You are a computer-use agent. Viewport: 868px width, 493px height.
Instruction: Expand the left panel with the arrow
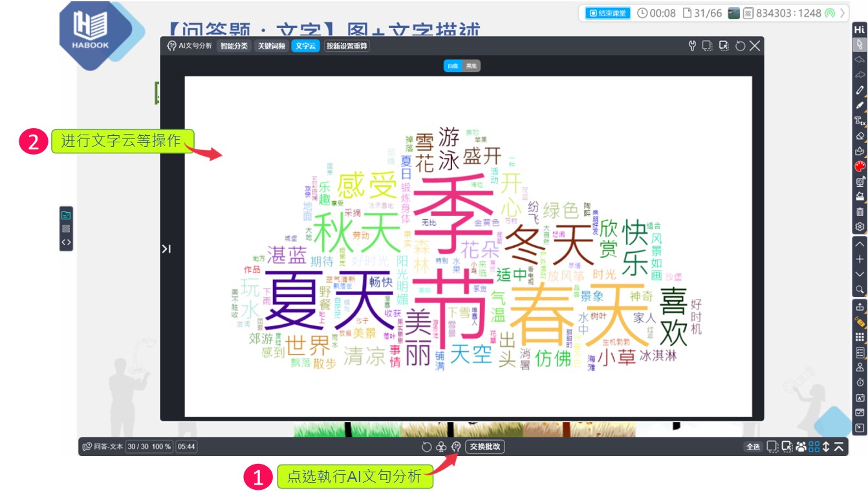166,248
